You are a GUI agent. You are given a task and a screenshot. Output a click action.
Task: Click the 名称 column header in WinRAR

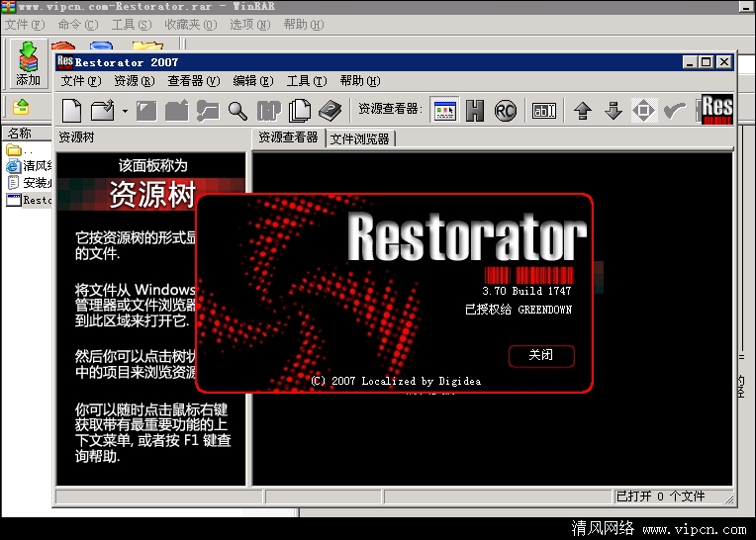click(x=20, y=134)
